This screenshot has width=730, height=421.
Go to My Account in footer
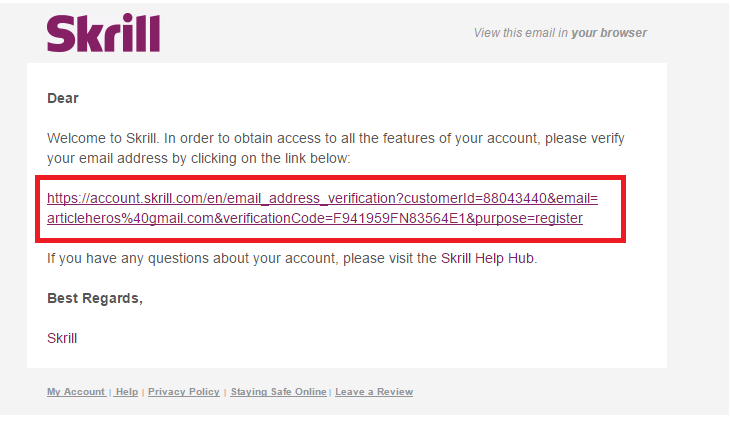point(75,392)
